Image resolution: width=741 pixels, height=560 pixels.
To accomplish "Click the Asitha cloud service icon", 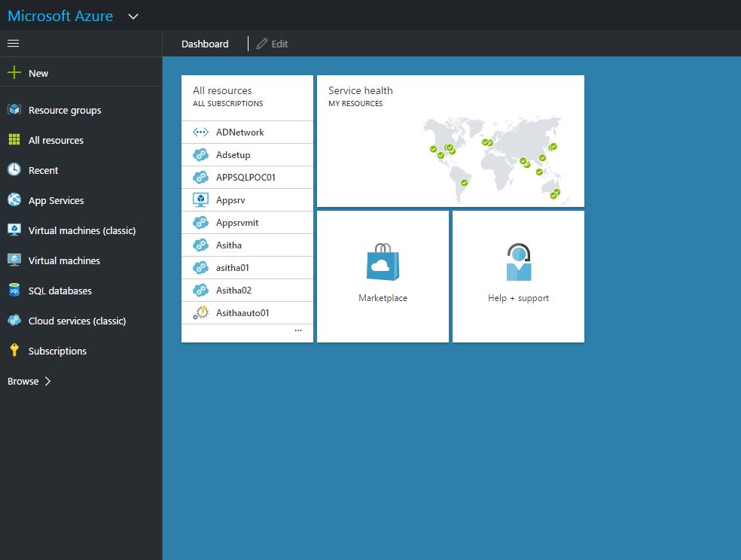I will tap(200, 245).
